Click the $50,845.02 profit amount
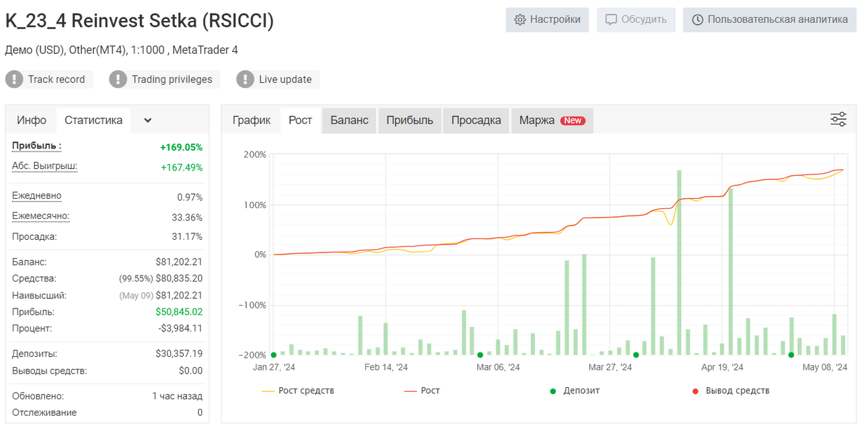The height and width of the screenshot is (429, 868). [x=179, y=312]
